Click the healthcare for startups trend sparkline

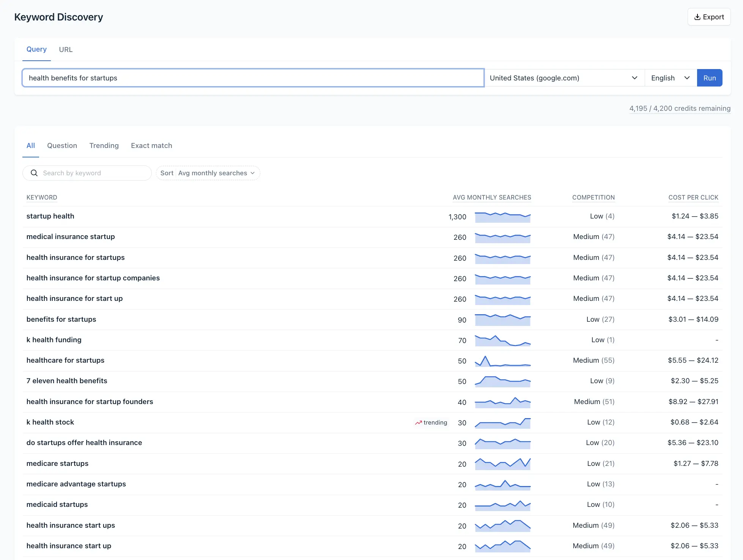[502, 361]
